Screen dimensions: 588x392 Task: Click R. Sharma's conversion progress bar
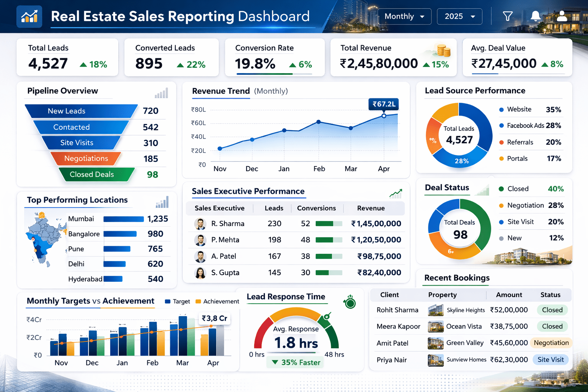[329, 224]
